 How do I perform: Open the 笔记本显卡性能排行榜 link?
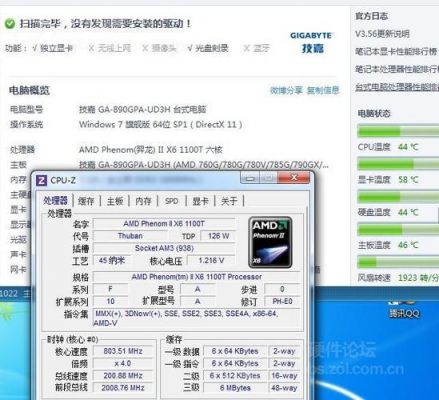point(396,51)
